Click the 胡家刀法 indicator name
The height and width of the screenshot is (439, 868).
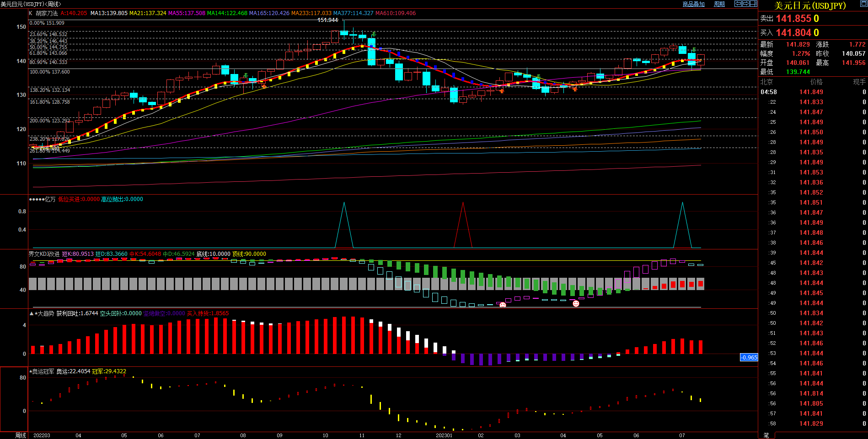pos(47,13)
